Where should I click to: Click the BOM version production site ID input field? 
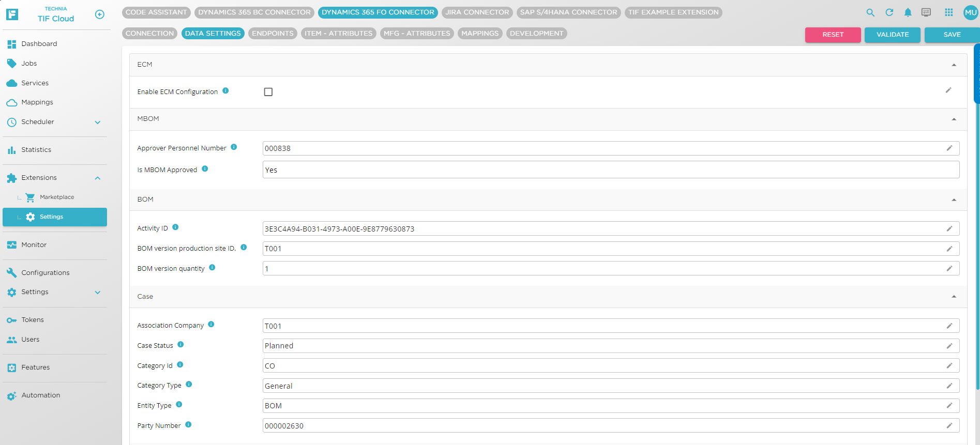(x=611, y=249)
